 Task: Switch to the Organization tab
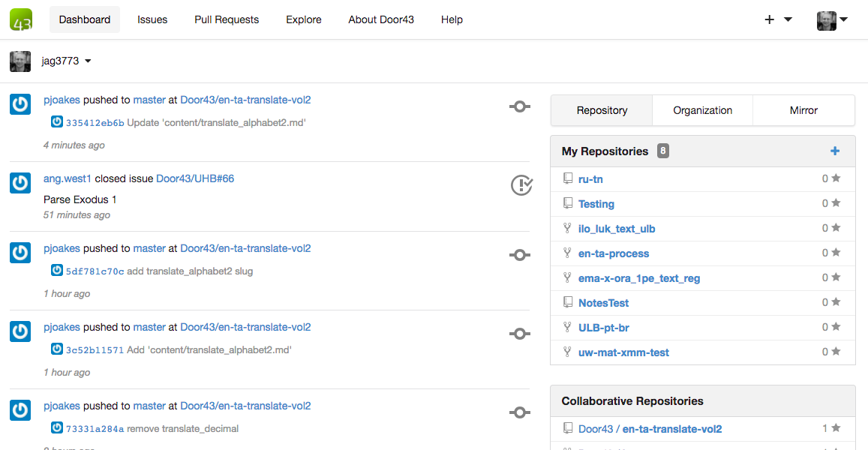coord(702,110)
